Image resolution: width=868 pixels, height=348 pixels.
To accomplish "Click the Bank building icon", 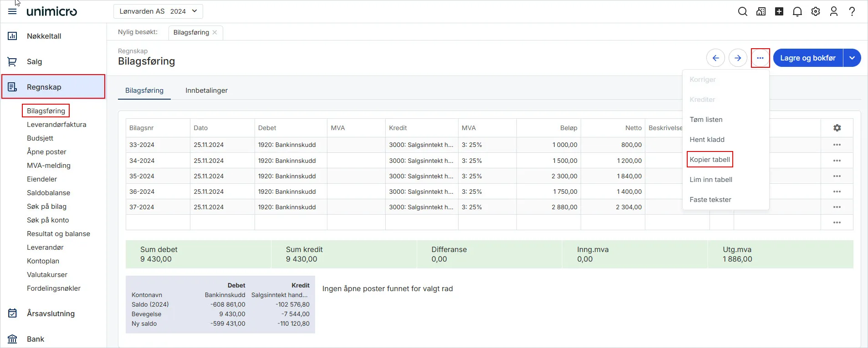I will click(12, 339).
